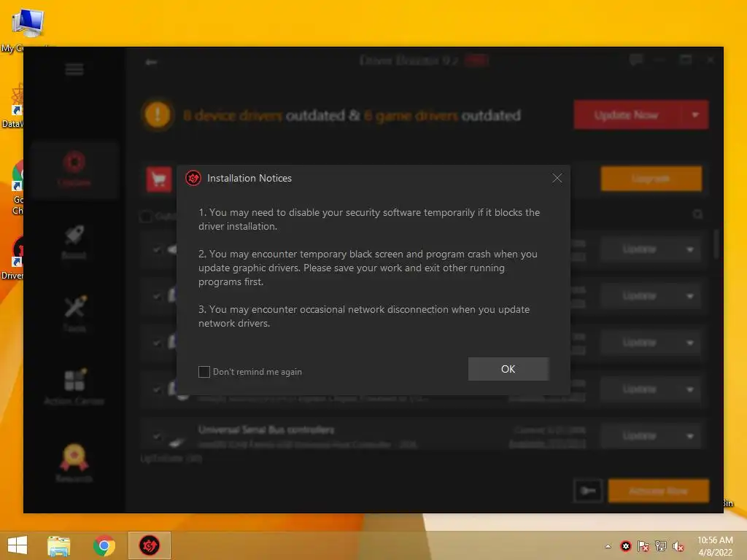
Task: Click the driver list vertical scrollbar
Action: pos(716,244)
